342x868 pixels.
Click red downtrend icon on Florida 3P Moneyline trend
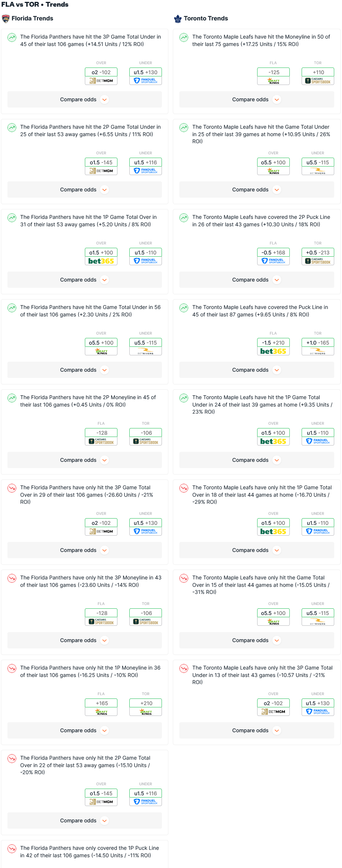pyautogui.click(x=12, y=578)
